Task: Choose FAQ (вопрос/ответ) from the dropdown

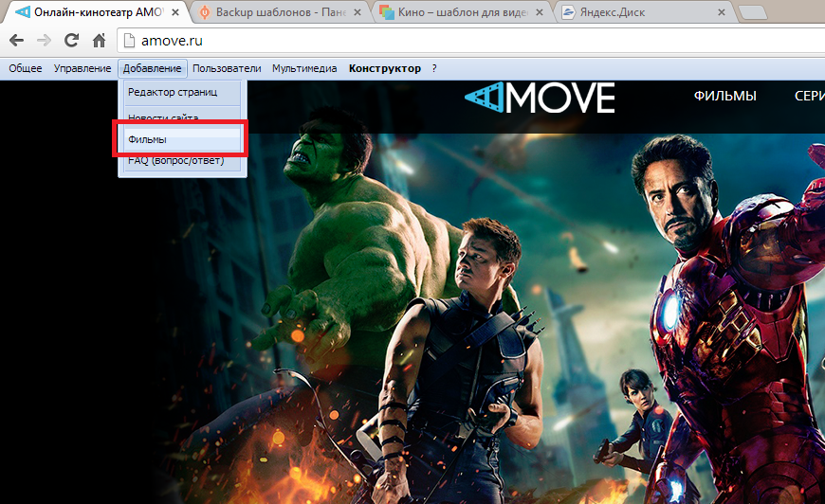Action: (x=182, y=161)
